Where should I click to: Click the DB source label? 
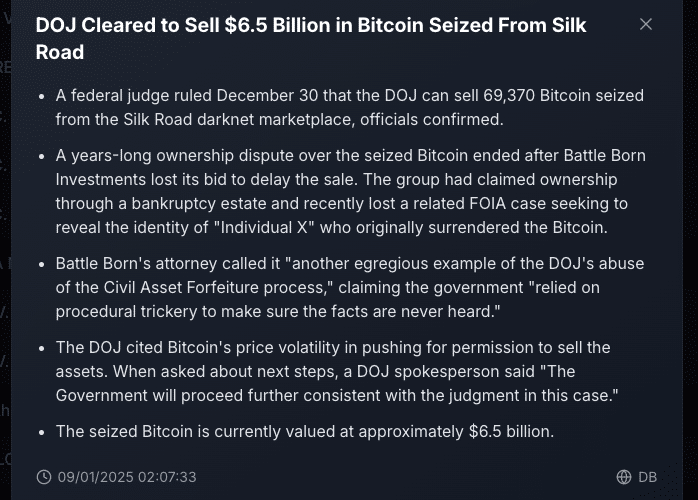(x=648, y=477)
